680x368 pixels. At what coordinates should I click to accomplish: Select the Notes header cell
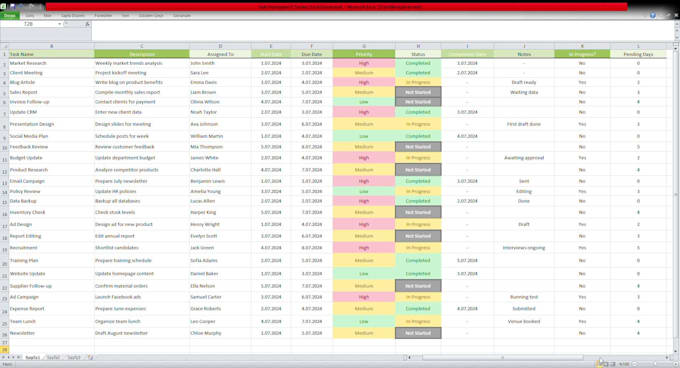point(524,54)
